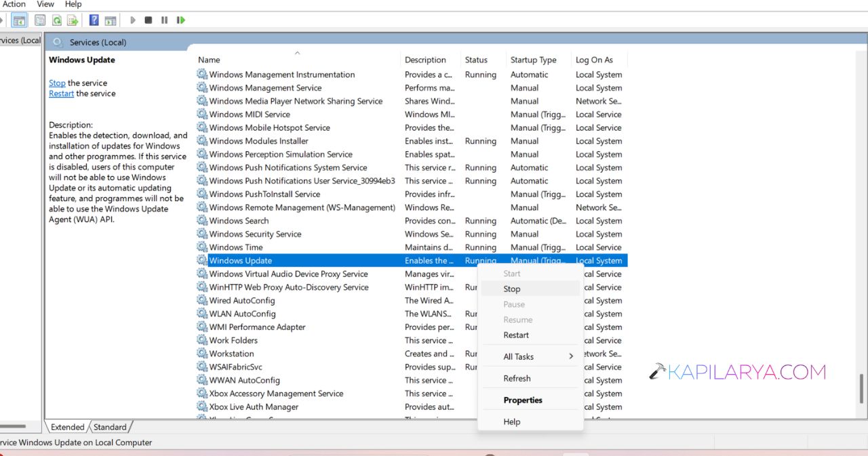Click gear icon beside Windows Time
The height and width of the screenshot is (456, 868).
click(202, 247)
